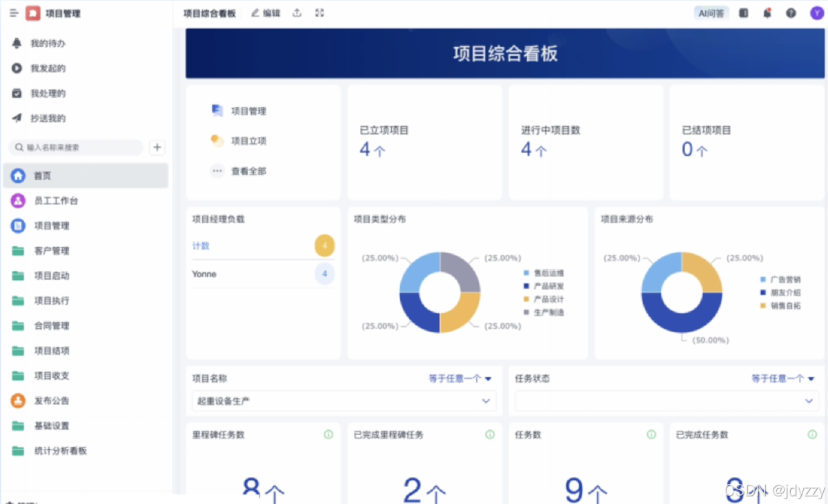Click the hamburger menu icon
Screen dimensions: 828x504
point(14,13)
